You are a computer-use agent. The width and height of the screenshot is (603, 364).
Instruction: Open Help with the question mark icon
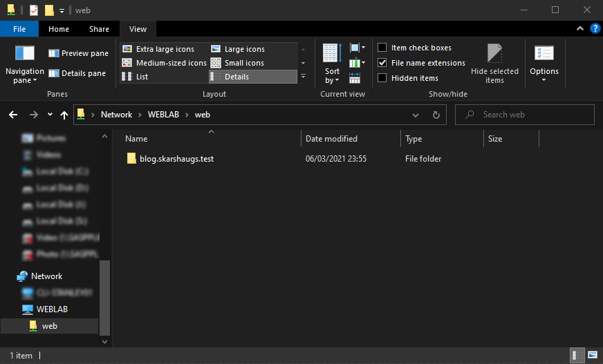tap(595, 29)
